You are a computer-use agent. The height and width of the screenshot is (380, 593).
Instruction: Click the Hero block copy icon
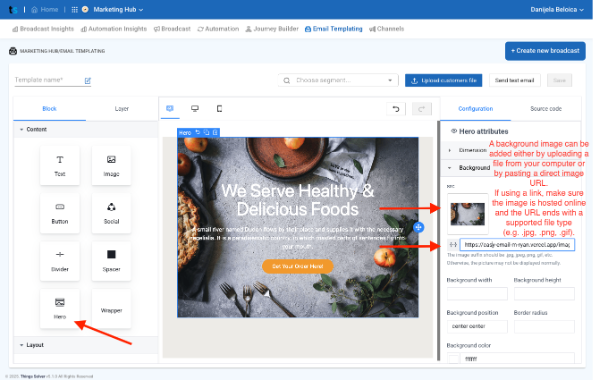(206, 132)
